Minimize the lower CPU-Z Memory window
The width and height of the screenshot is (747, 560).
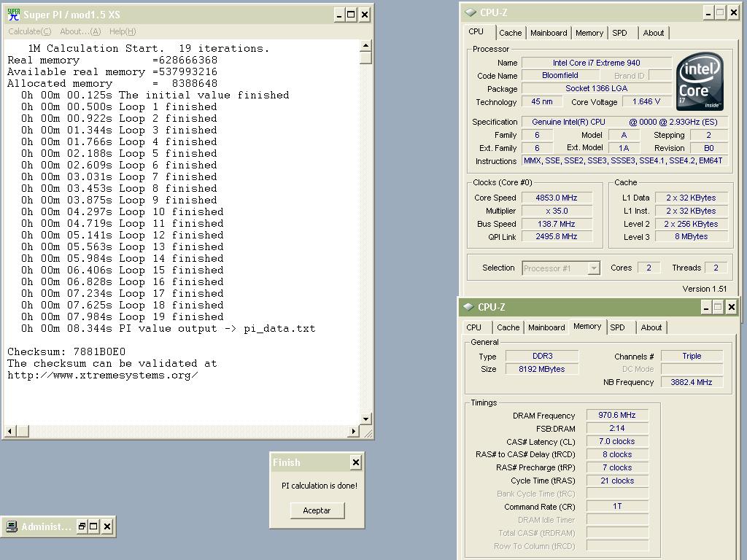706,307
